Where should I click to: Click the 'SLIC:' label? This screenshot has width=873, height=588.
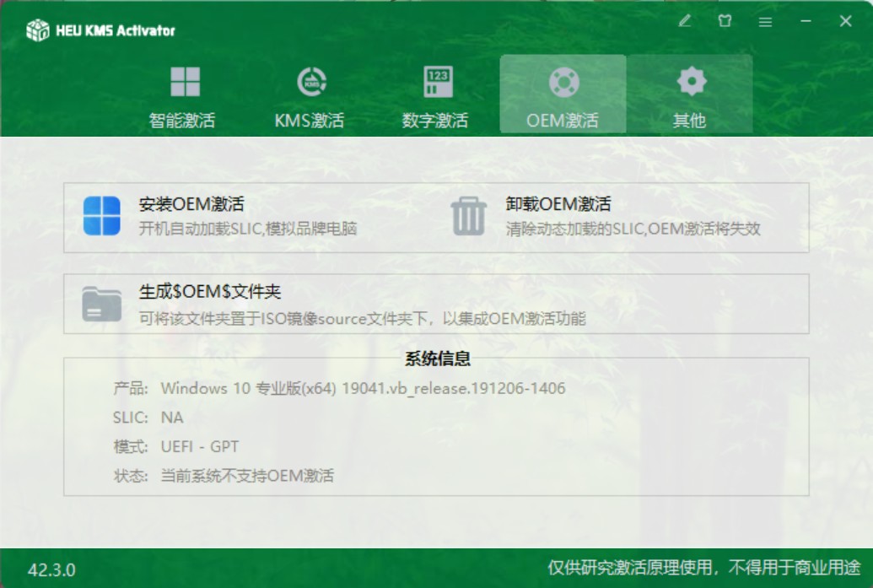[131, 418]
